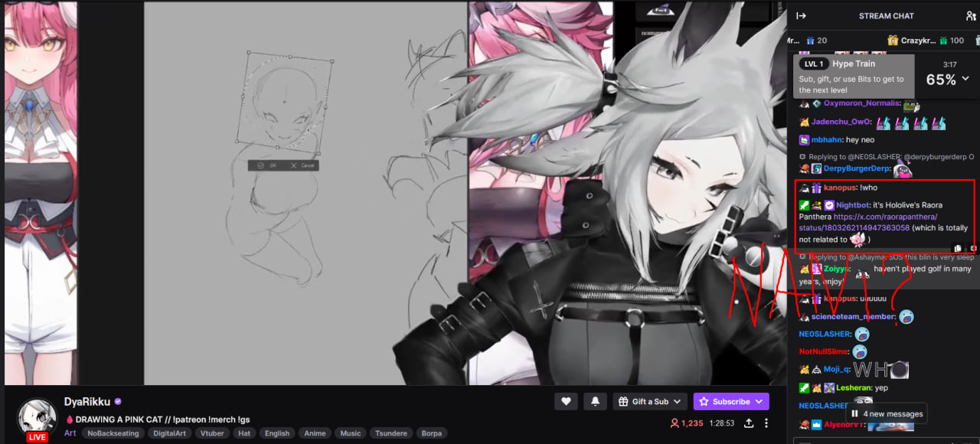
Task: Click the 100 gift icon in leaderboard
Action: 942,41
